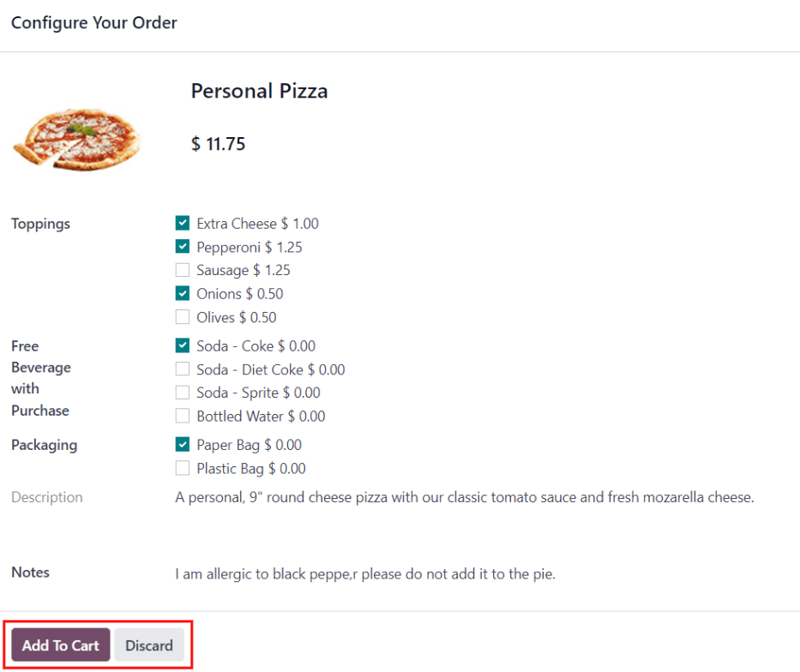This screenshot has width=800, height=672.
Task: Enable the Plastic Bag packaging option
Action: (182, 468)
